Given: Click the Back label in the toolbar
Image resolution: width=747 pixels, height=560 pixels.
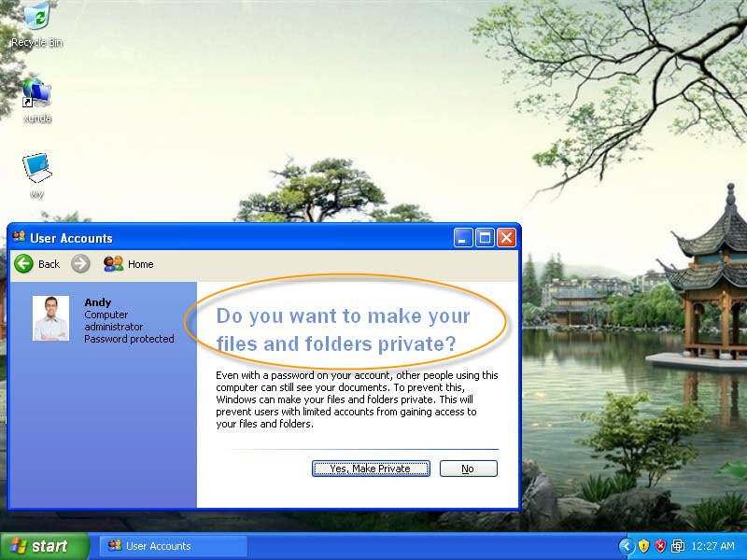Looking at the screenshot, I should click(49, 264).
